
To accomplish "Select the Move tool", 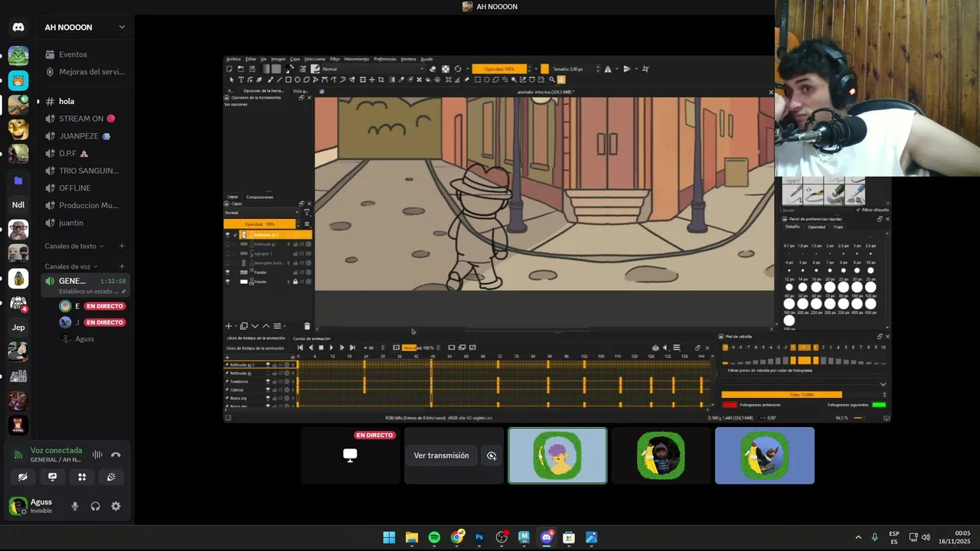I will pos(371,80).
